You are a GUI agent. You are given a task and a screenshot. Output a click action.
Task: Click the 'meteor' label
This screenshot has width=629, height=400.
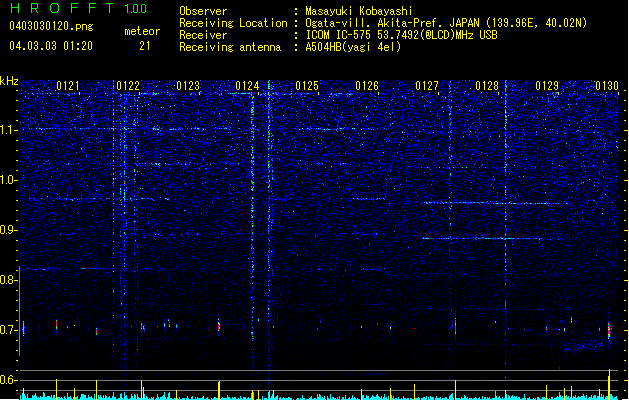142,31
